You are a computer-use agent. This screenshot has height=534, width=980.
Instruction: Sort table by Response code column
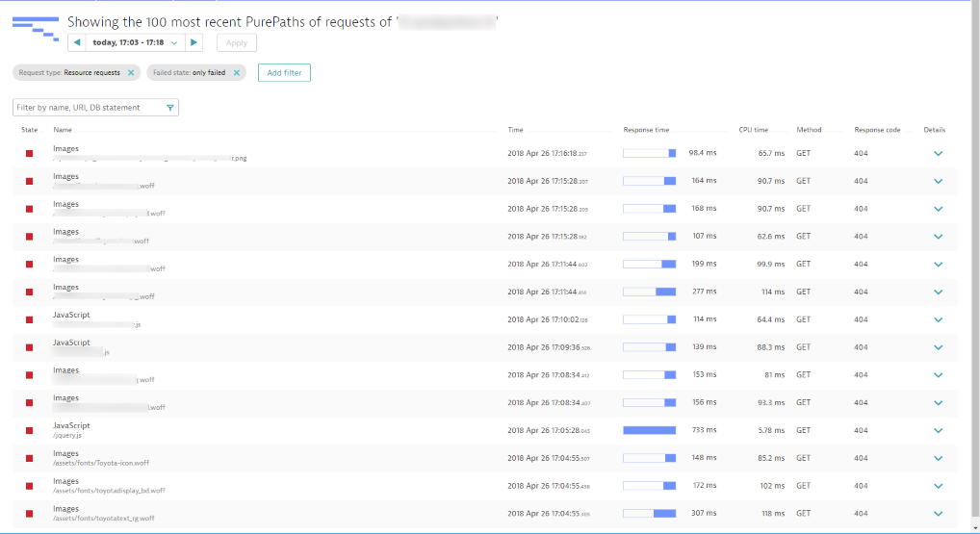876,130
